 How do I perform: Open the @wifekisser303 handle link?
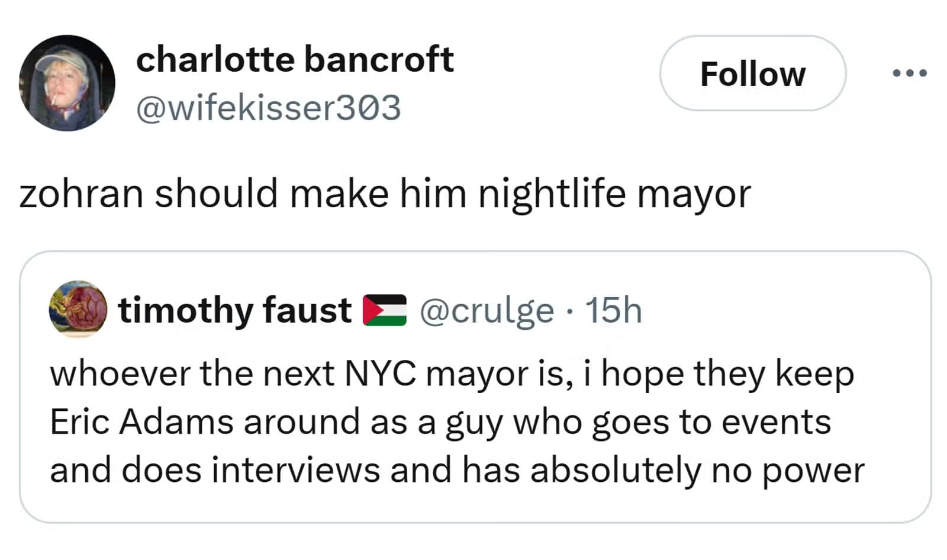point(269,107)
